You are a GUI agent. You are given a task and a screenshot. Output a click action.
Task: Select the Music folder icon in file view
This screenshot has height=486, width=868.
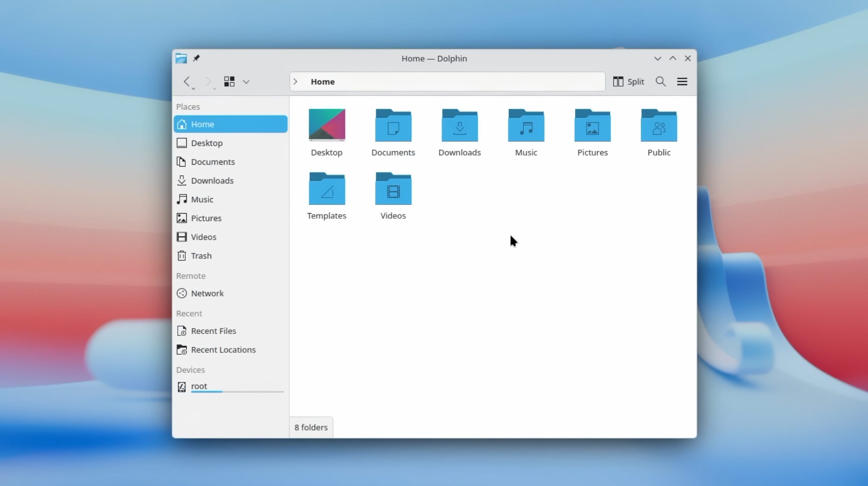pyautogui.click(x=526, y=125)
